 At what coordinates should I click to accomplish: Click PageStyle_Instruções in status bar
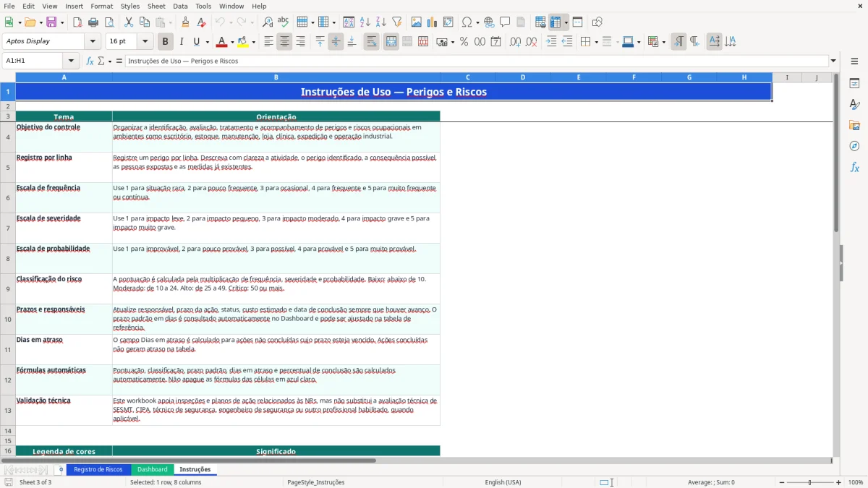(316, 482)
